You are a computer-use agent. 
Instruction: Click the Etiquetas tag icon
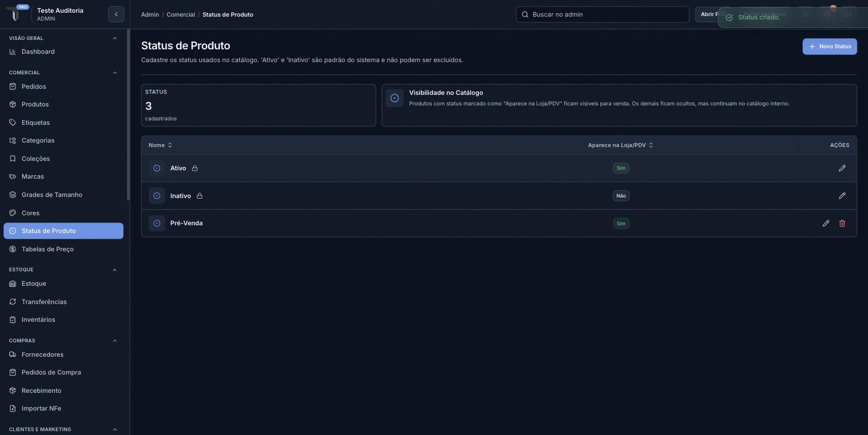pos(13,123)
